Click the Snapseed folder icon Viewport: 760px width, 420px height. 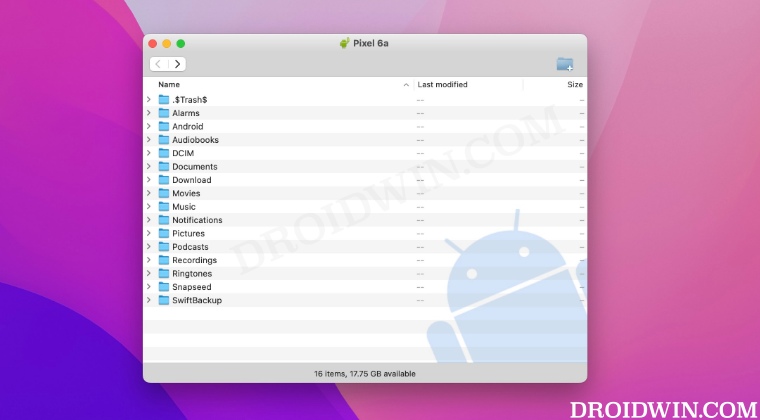(164, 287)
